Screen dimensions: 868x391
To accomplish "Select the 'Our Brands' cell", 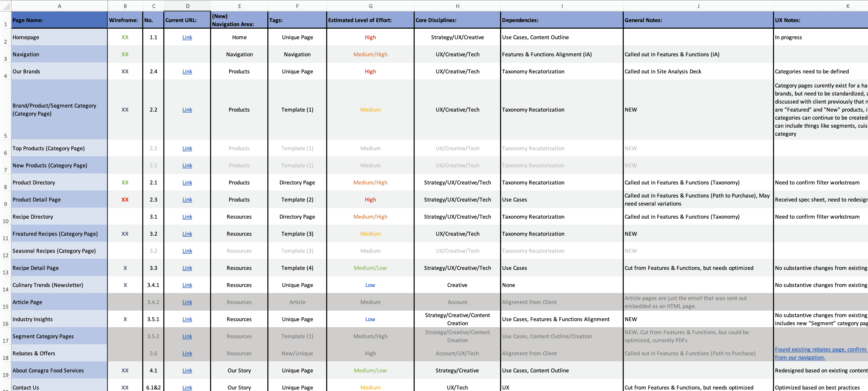I will click(x=59, y=71).
